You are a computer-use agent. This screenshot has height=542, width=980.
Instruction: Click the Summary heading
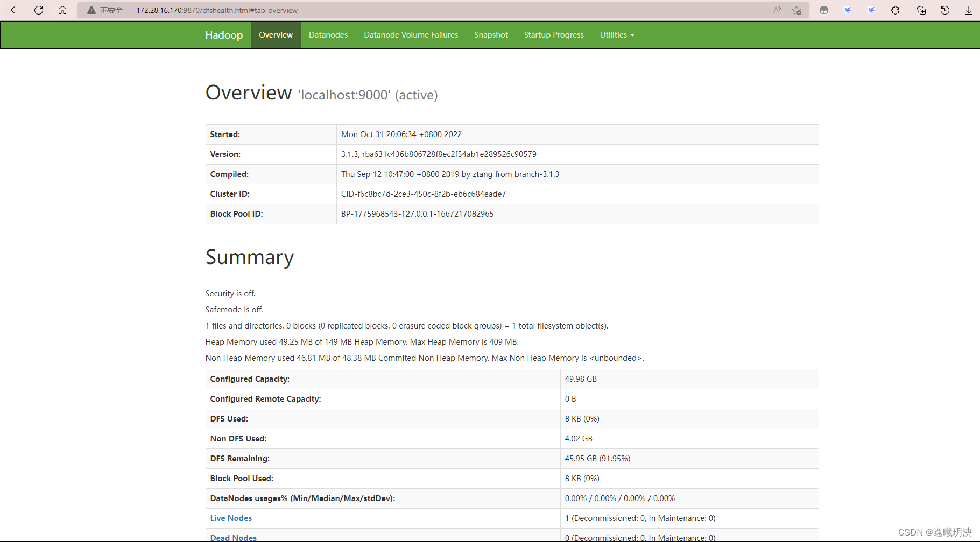[250, 258]
